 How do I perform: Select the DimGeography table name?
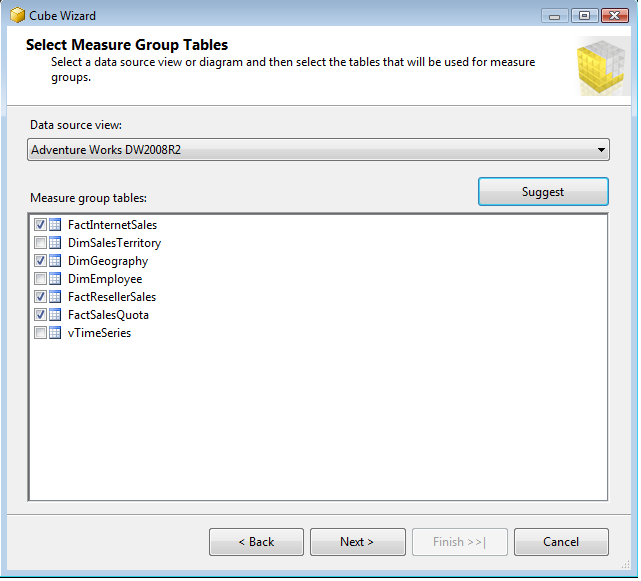[108, 261]
